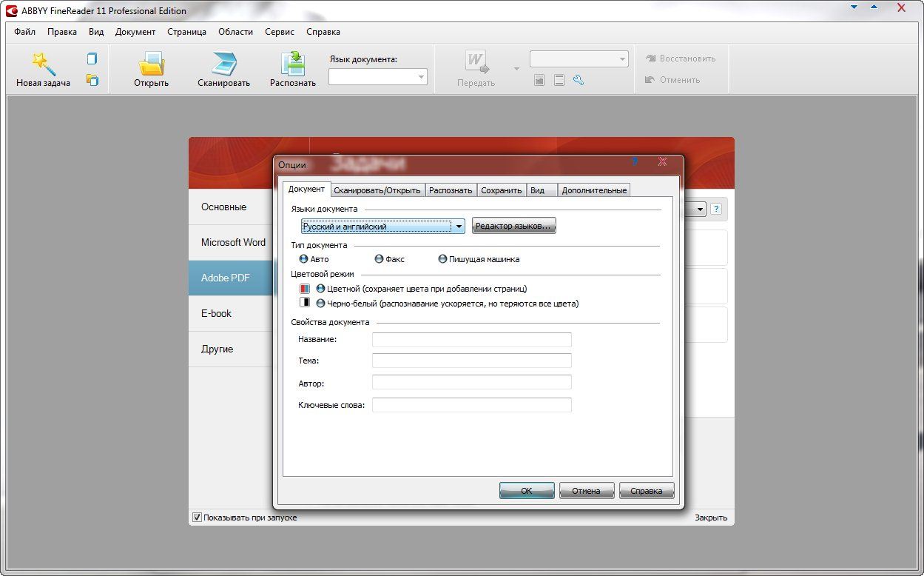Switch to the Распознать tab
The width and height of the screenshot is (924, 576).
(451, 190)
